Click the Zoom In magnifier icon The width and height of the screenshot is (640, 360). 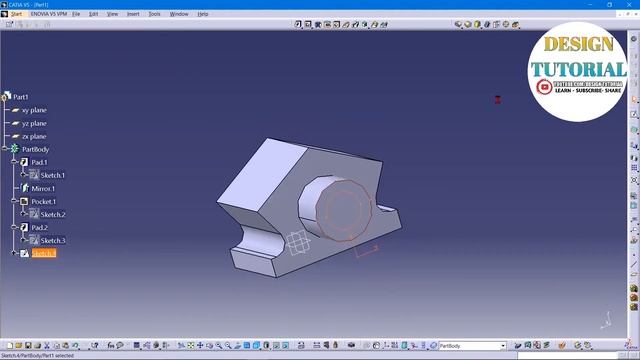coord(219,345)
